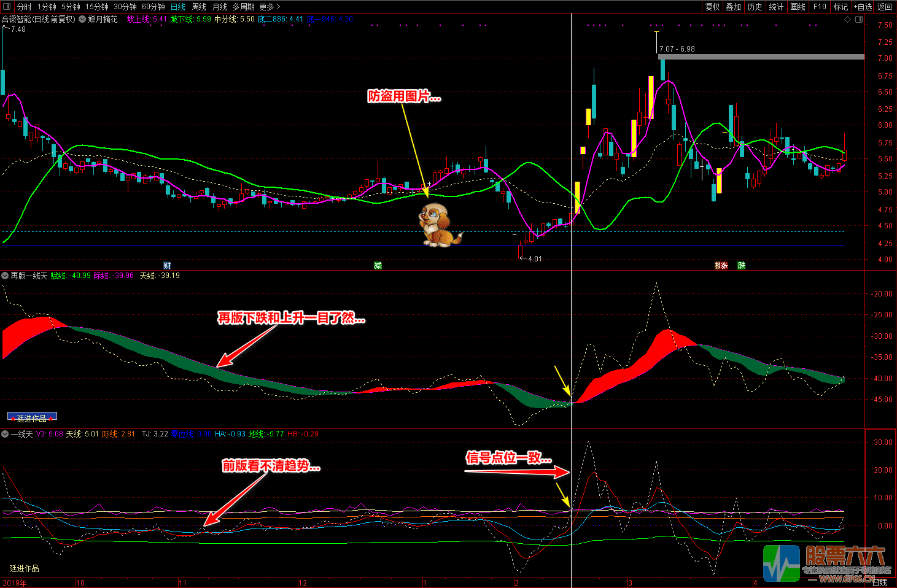
Task: Click the cartoon dog image on chart
Action: (x=438, y=226)
